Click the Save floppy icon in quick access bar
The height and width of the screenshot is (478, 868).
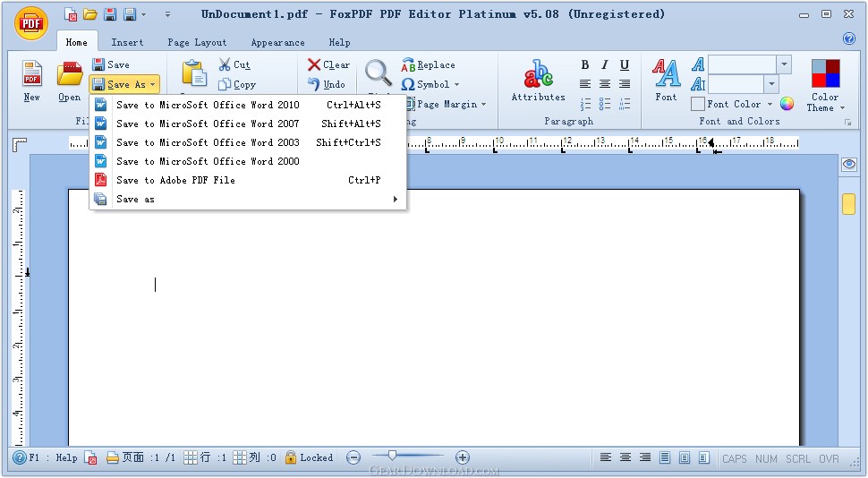click(x=110, y=14)
